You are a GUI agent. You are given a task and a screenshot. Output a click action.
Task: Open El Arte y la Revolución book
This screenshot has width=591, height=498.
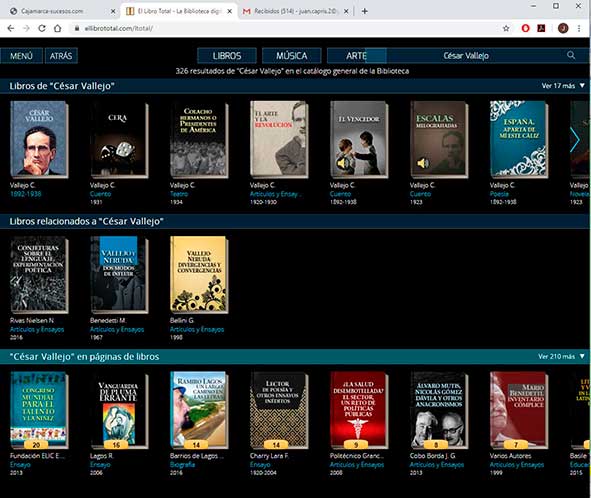click(x=279, y=139)
